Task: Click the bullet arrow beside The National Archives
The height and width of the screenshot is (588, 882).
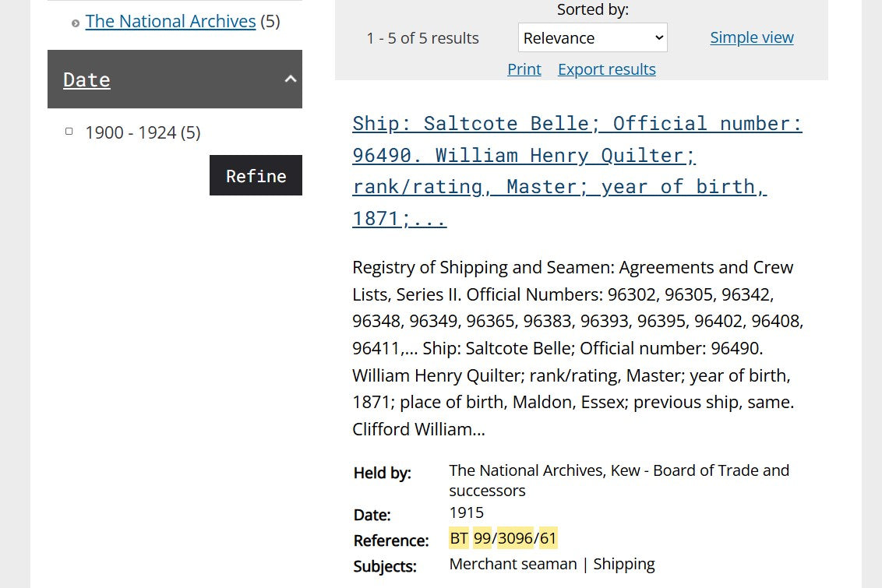Action: [76, 23]
